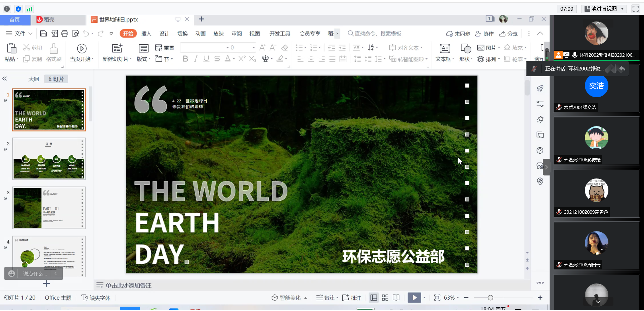This screenshot has width=644, height=311.
Task: Open the 插入 ribbon tab
Action: pos(146,34)
